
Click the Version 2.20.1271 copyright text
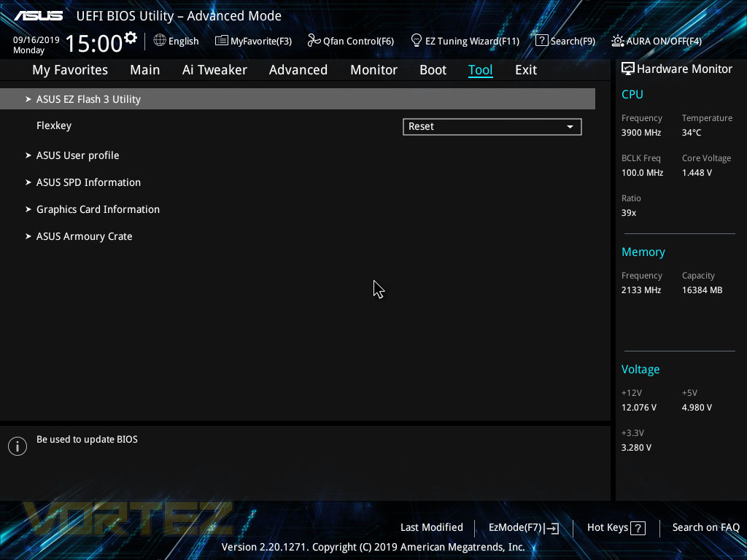pos(373,547)
